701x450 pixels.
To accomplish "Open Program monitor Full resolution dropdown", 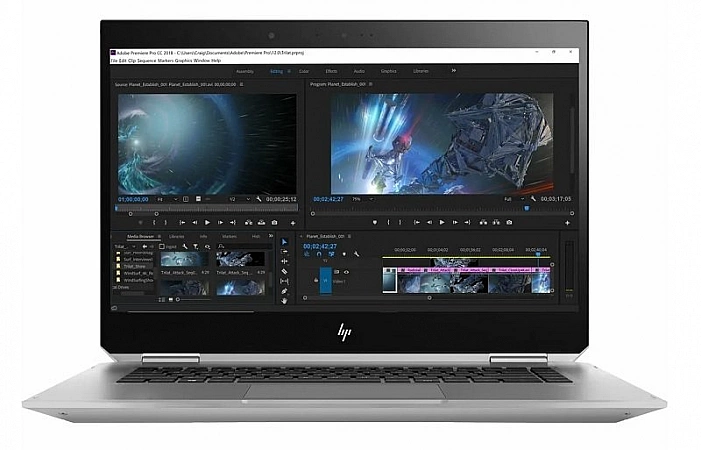I will 511,199.
